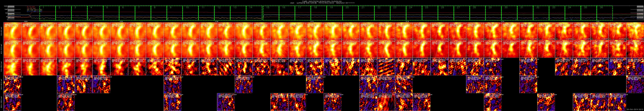644x111 pixels.
Task: Open the 3.0-6.0 keV image stamped 10:08:52
Action: point(244,32)
